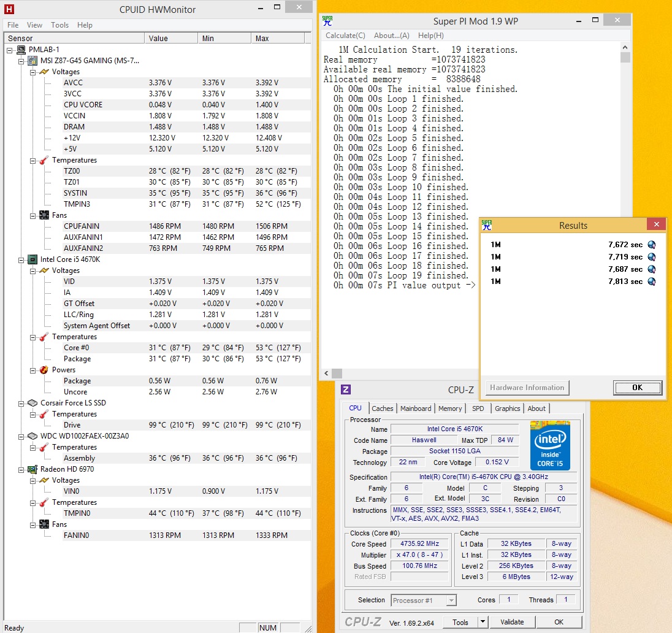Screen dimensions: 672x633
Task: Click the CPU Temperatures thermometer icon
Action: (44, 337)
